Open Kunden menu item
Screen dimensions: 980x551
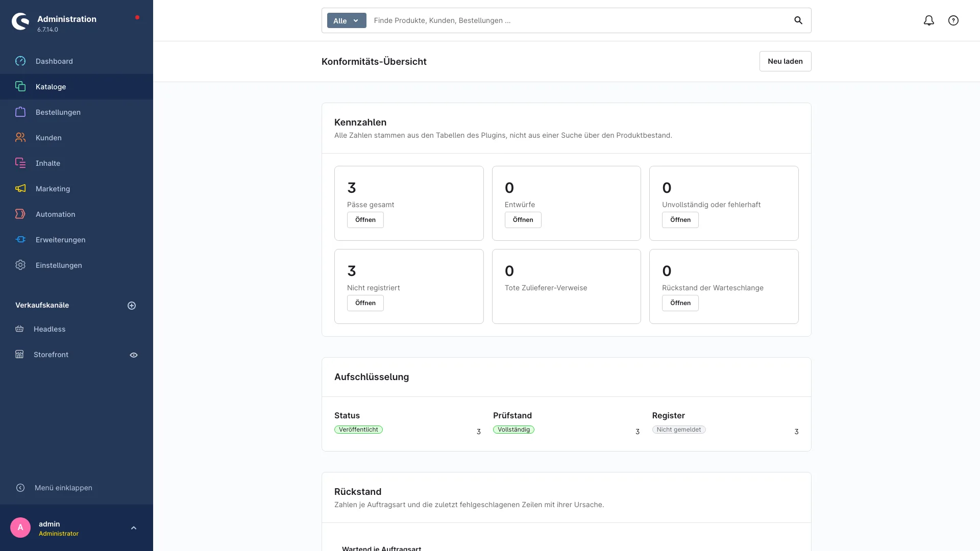pyautogui.click(x=77, y=138)
